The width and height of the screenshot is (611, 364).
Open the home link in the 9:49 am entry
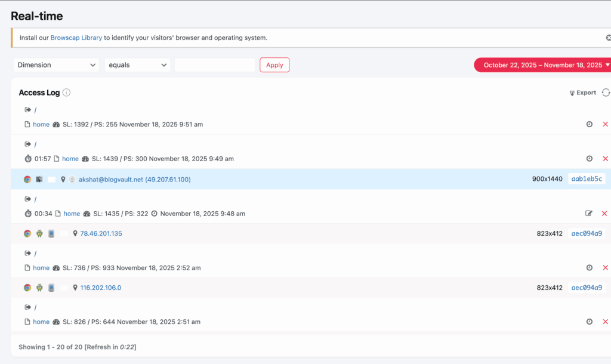click(70, 159)
